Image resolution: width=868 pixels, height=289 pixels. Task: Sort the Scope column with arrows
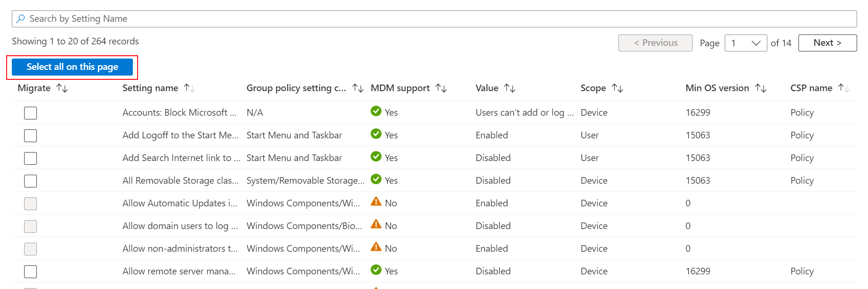click(617, 88)
